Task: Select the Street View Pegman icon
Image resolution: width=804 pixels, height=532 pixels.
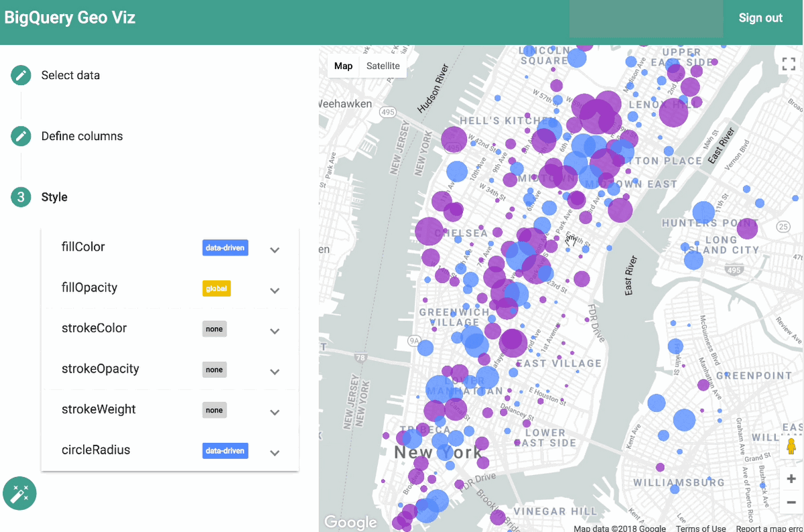Action: [x=790, y=446]
